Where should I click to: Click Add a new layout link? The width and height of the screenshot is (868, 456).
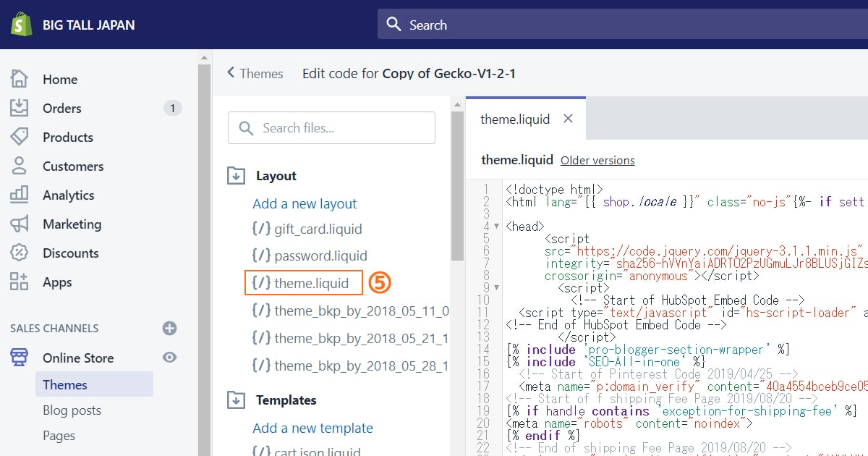[x=305, y=204]
